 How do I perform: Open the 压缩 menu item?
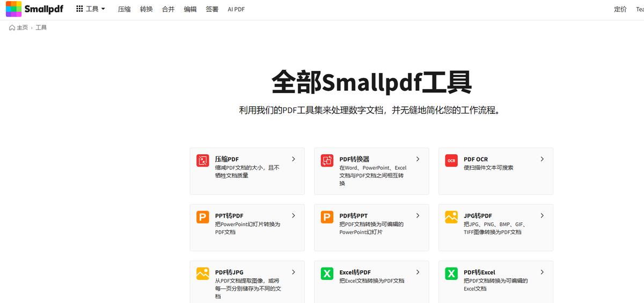pyautogui.click(x=125, y=9)
